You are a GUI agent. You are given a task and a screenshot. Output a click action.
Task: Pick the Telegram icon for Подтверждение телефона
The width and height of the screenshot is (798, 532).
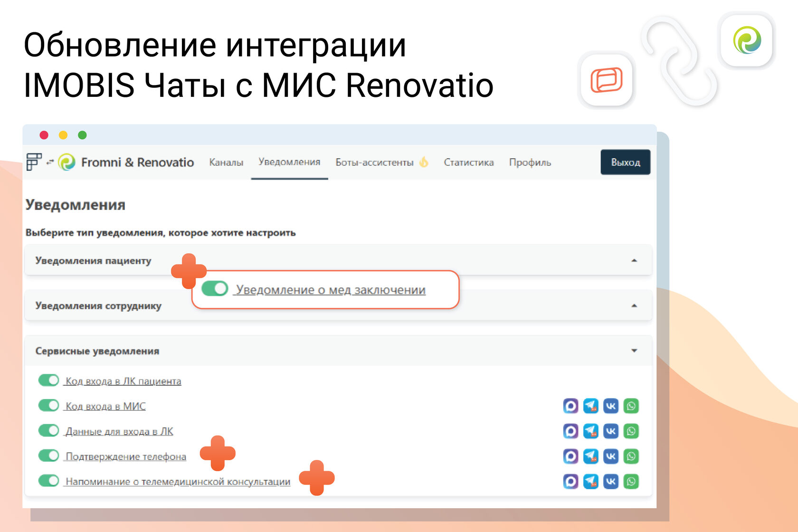(x=590, y=456)
